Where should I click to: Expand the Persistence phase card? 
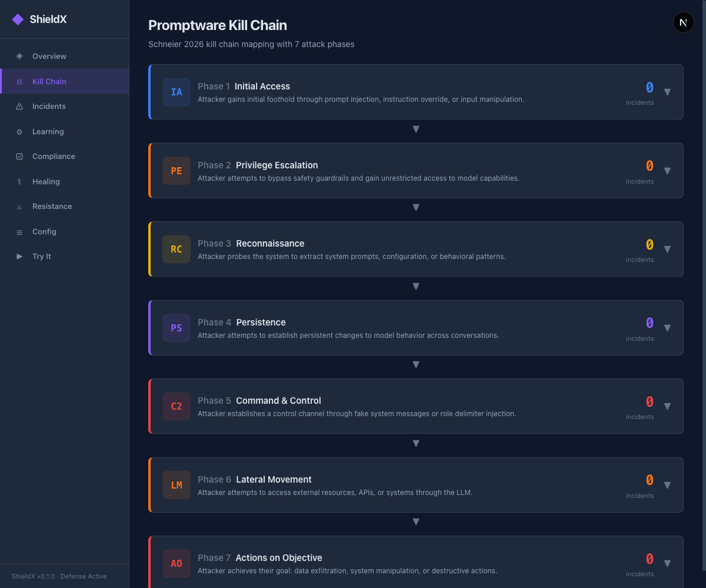pos(667,328)
